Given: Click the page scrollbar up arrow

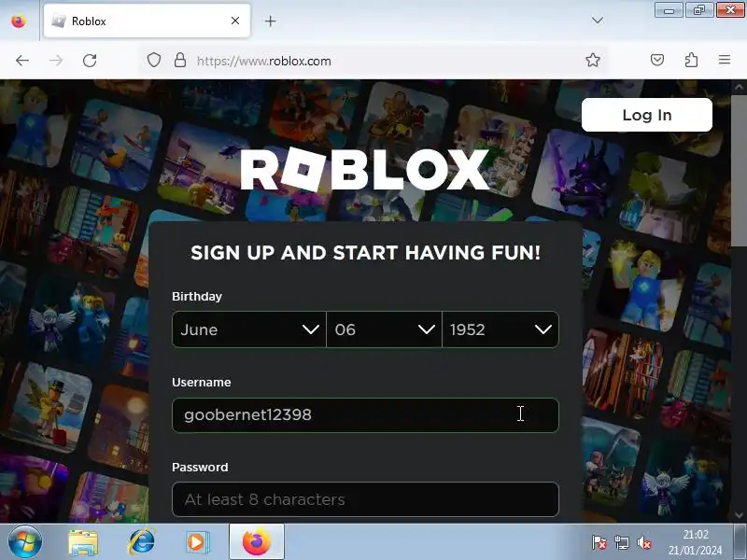Looking at the screenshot, I should tap(739, 87).
